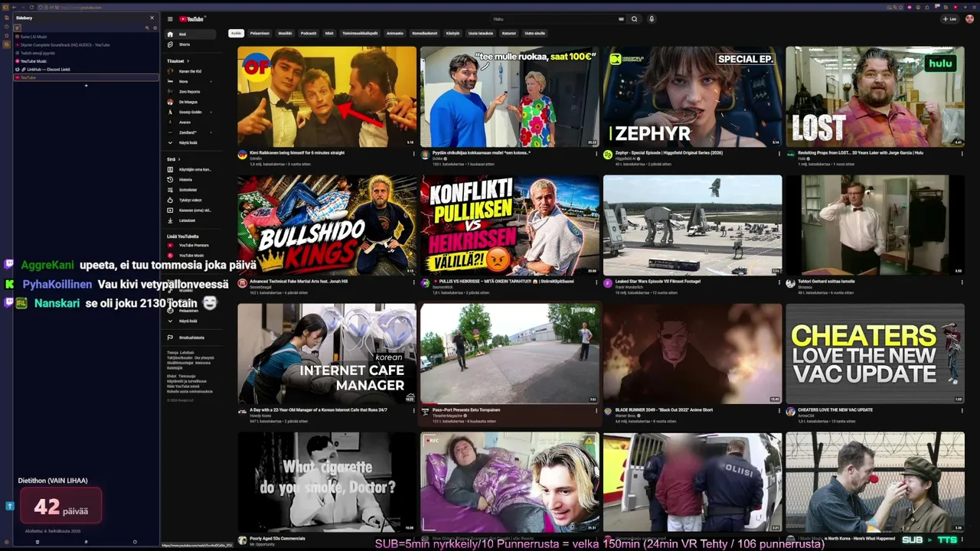Open Lataukset downloads in the sidebar

191,220
